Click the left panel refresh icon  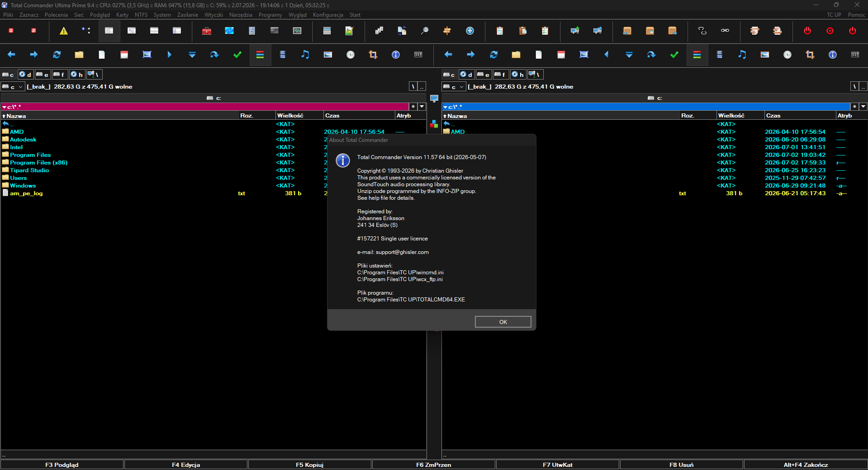(57, 55)
